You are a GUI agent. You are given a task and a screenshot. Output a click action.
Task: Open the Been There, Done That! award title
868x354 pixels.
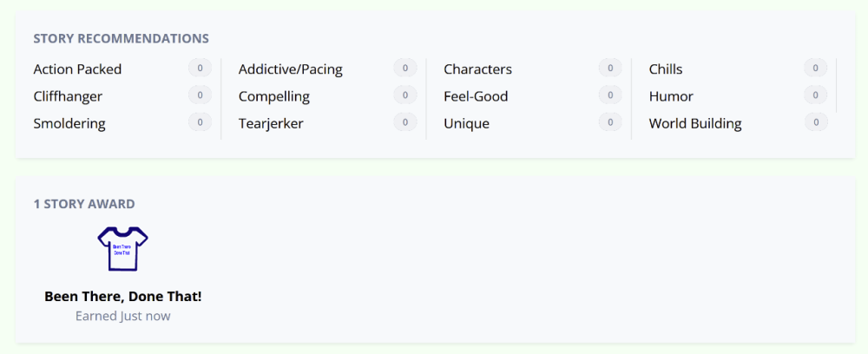(123, 297)
